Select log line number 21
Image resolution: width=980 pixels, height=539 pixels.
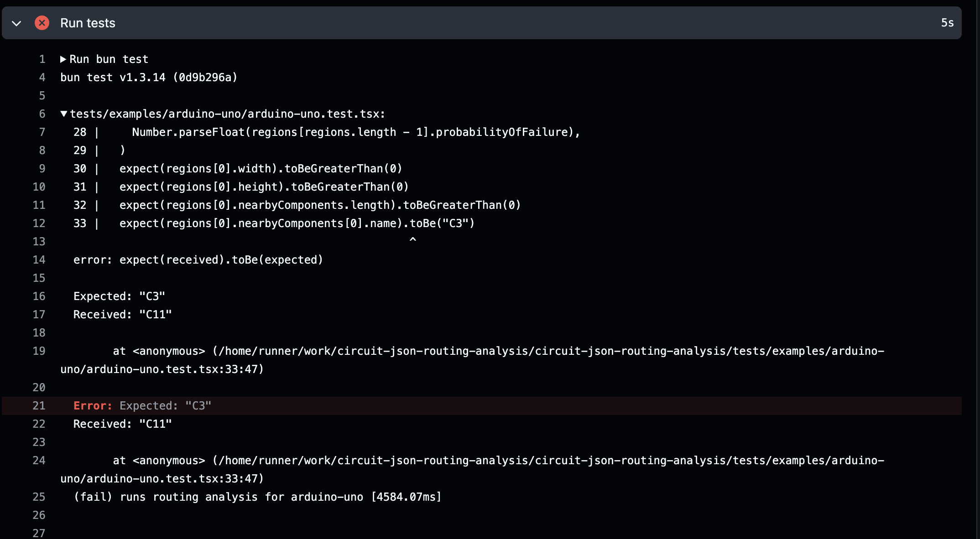(39, 406)
